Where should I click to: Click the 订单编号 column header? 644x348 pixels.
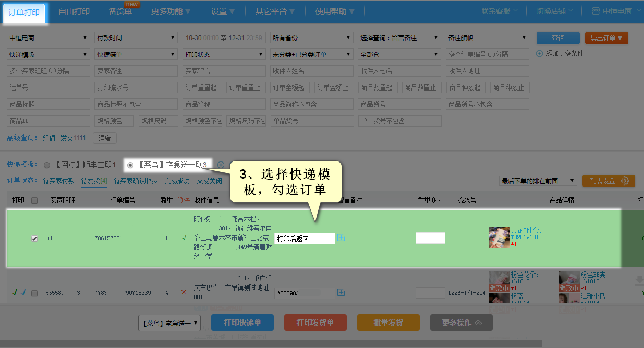click(123, 200)
